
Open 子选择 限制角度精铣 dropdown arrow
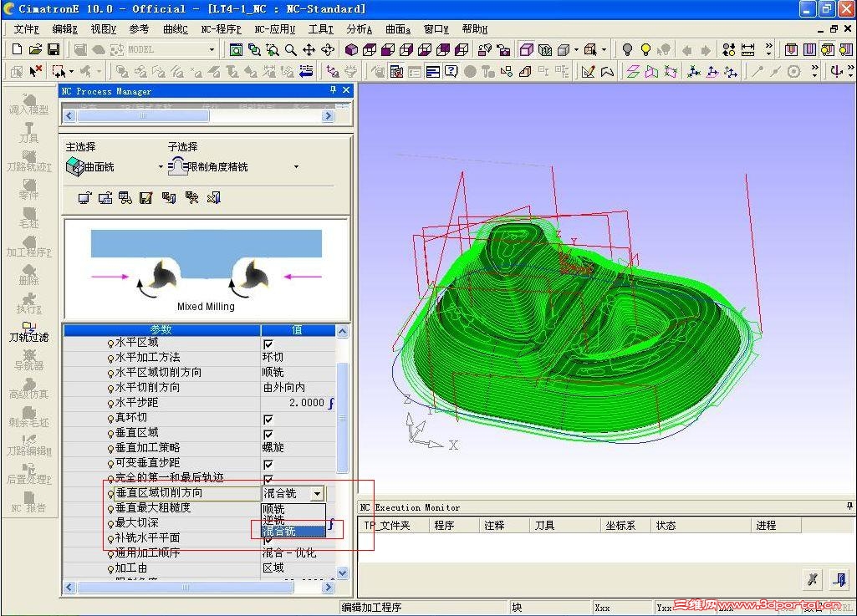click(x=296, y=166)
